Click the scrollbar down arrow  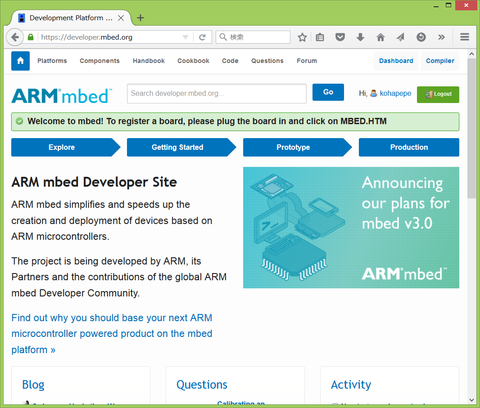point(471,400)
